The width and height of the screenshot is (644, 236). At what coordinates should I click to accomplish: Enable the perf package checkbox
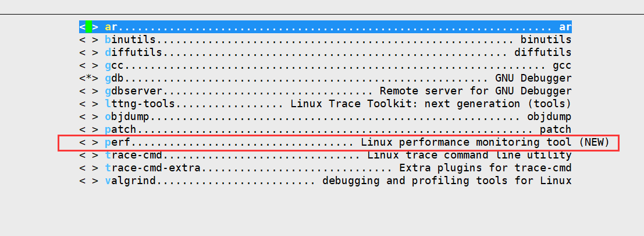point(88,142)
